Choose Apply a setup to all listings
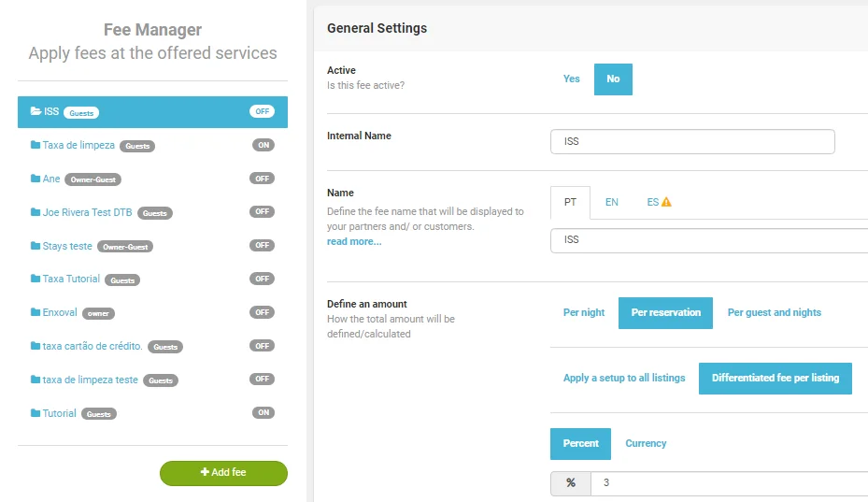The height and width of the screenshot is (502, 868). (x=624, y=379)
